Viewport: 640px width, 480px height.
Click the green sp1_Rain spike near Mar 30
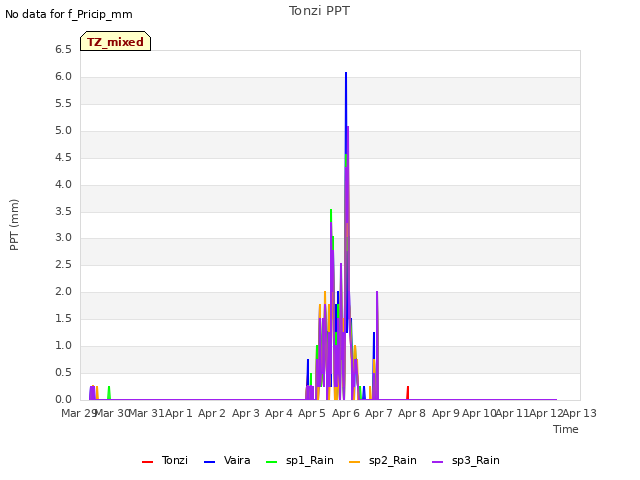coord(109,392)
